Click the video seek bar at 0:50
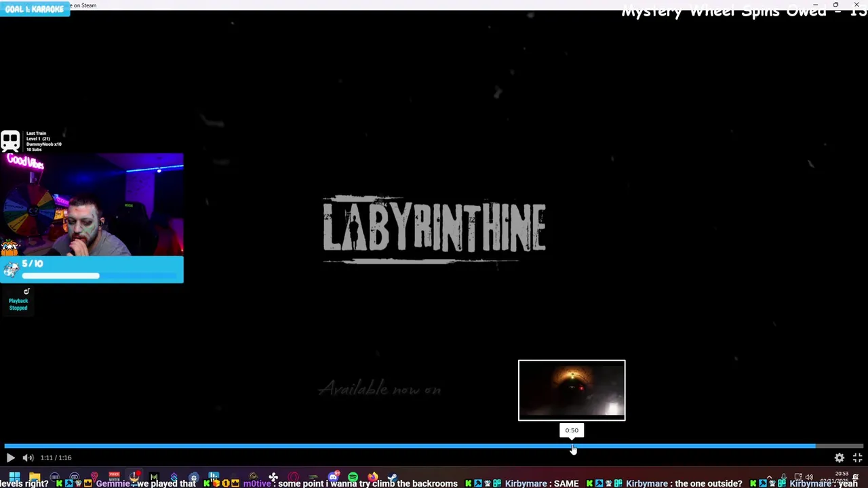The height and width of the screenshot is (488, 868). point(572,446)
